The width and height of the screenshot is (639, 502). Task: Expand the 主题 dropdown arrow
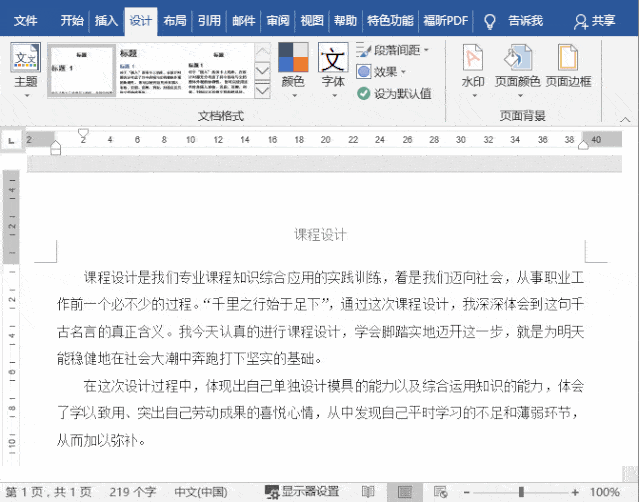[27, 96]
